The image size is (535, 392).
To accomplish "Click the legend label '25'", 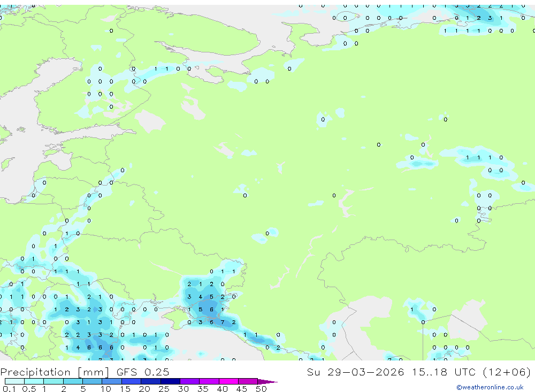I will 164,389.
